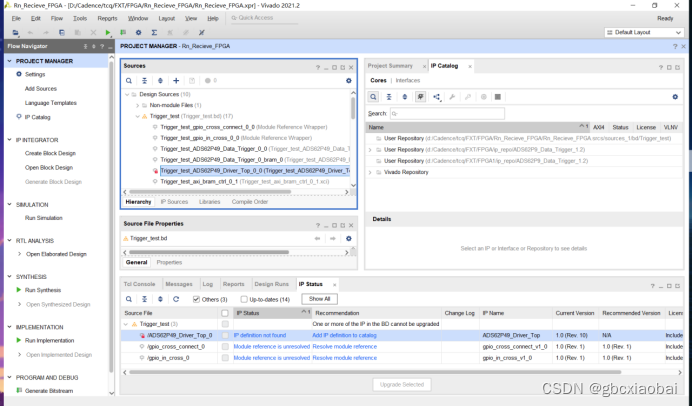Click Run Implementation in Flow Navigator
692x407 pixels.
(x=49, y=340)
